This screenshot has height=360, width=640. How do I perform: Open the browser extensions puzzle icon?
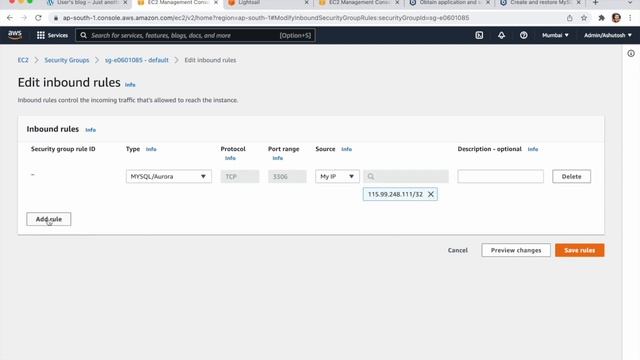[601, 18]
